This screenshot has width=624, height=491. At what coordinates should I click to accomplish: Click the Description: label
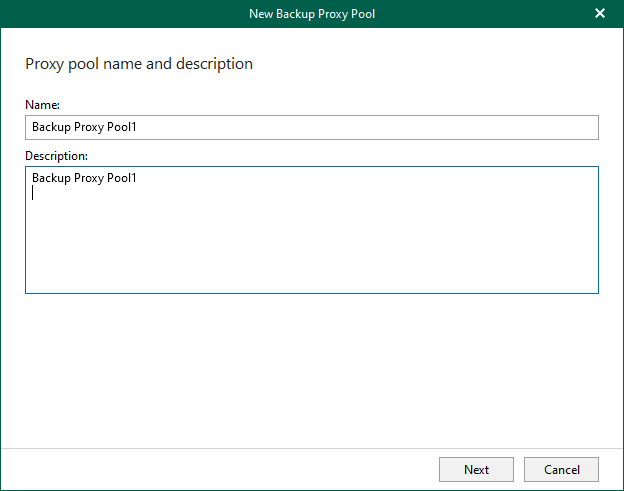56,155
